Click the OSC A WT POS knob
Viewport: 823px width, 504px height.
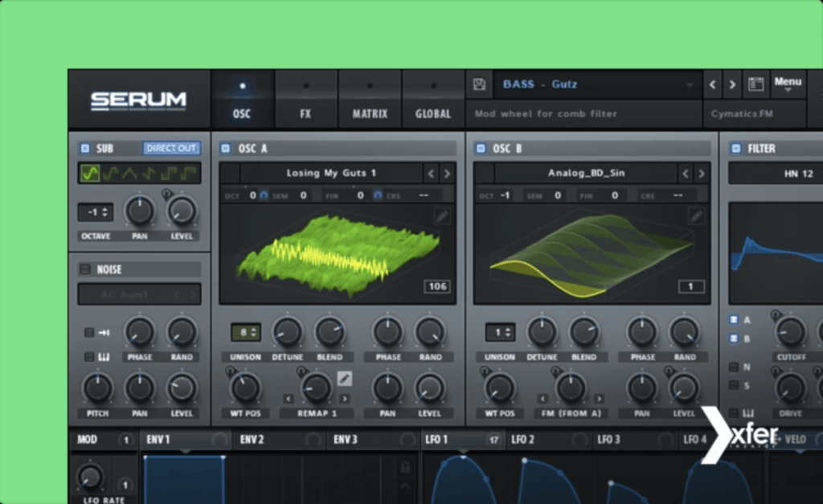[x=245, y=388]
